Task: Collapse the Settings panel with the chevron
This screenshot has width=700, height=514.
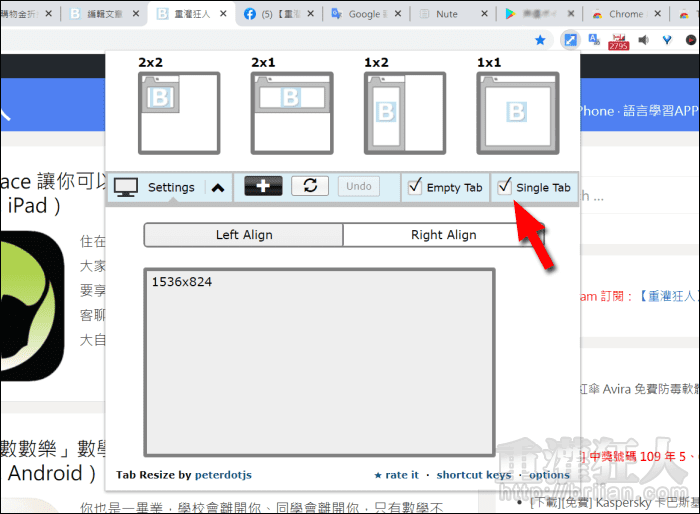Action: pos(217,187)
